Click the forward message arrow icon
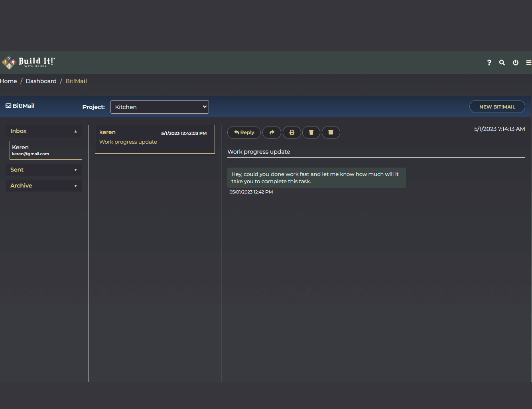The width and height of the screenshot is (532, 409). [x=272, y=132]
